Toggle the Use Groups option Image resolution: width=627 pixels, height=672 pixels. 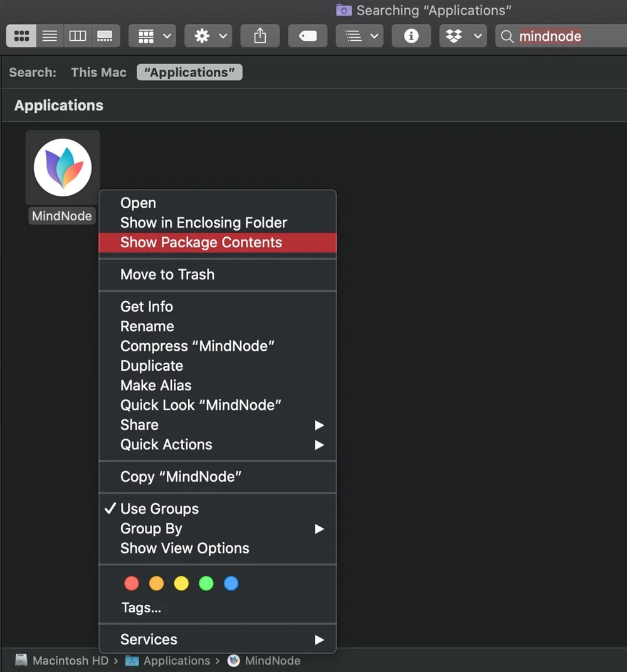(x=159, y=508)
